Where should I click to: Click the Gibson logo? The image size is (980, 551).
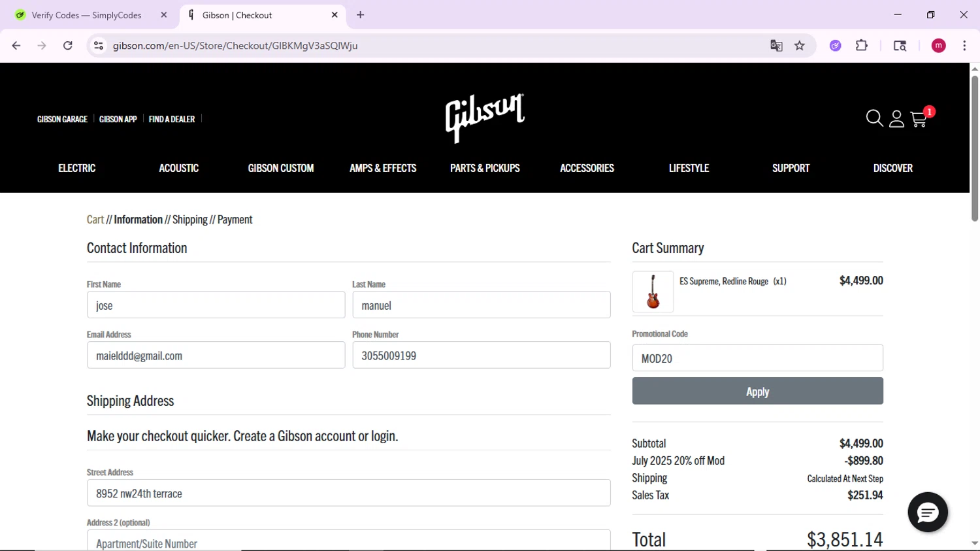pyautogui.click(x=485, y=118)
